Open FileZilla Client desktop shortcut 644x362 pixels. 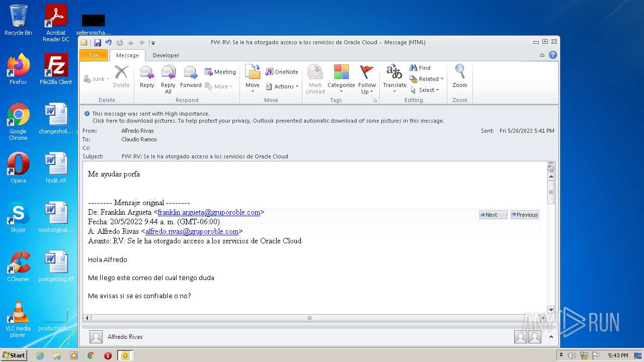56,69
